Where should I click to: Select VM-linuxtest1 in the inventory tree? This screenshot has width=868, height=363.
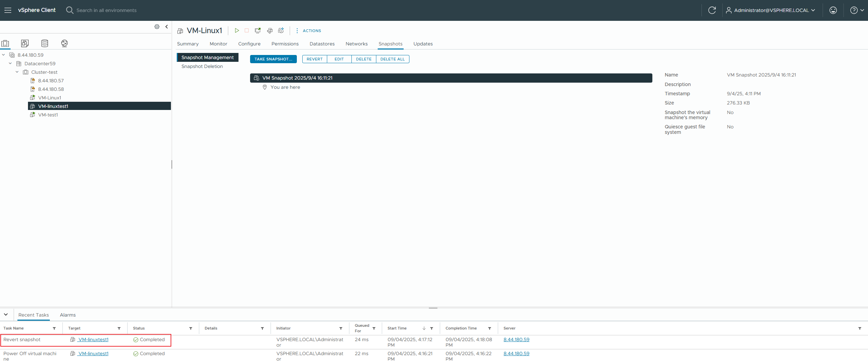tap(99, 106)
